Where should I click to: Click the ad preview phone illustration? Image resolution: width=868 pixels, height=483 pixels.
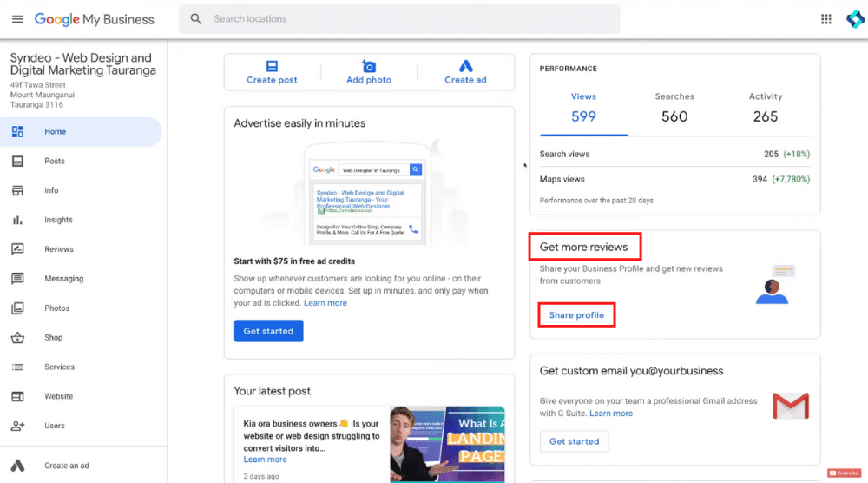coord(367,194)
